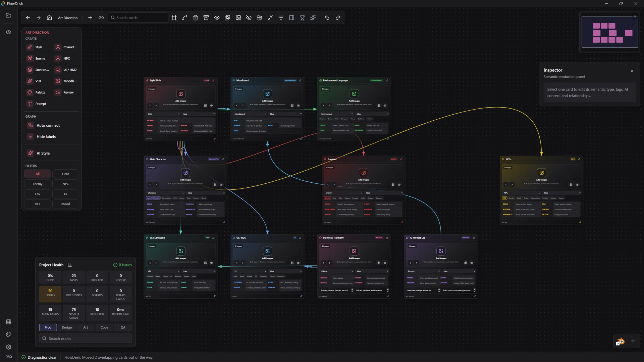Image resolution: width=644 pixels, height=362 pixels.
Task: Switch to Design tab in Project Health
Action: pyautogui.click(x=67, y=327)
